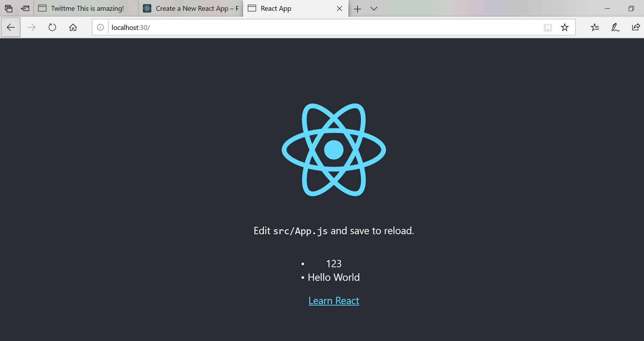Go to the home page
Viewport: 644px width, 341px height.
73,27
